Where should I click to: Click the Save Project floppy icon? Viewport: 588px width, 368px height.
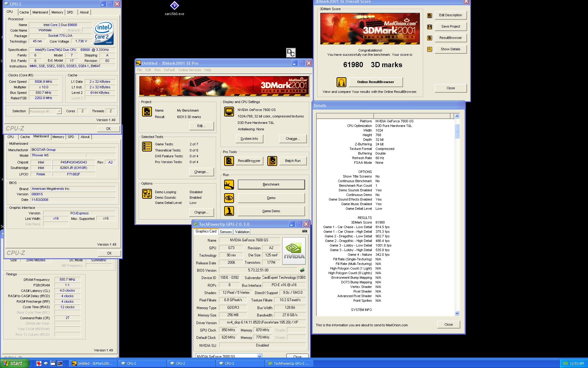[430, 27]
